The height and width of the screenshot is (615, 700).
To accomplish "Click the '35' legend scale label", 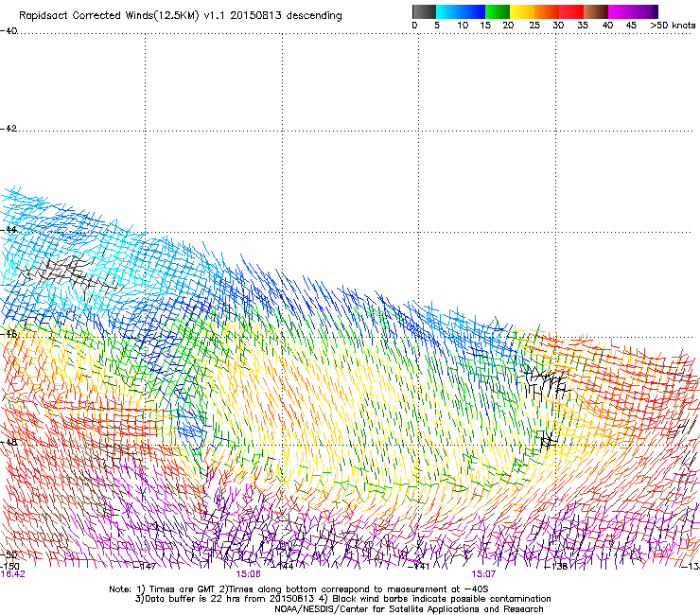I will pos(583,26).
